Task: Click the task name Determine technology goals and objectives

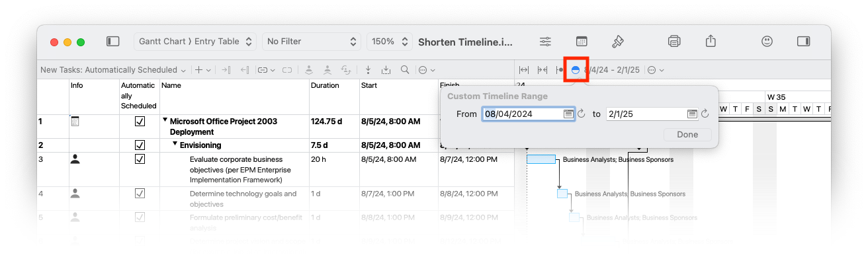Action: click(x=243, y=199)
